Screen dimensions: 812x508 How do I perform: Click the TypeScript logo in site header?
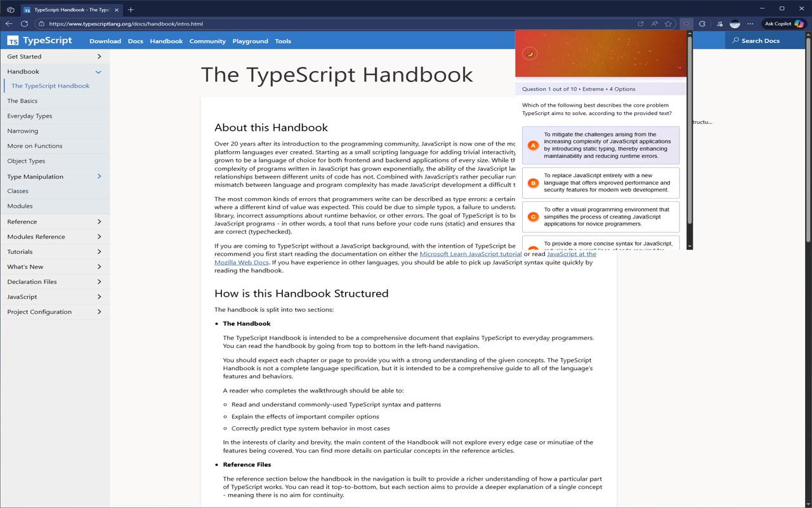tap(39, 41)
